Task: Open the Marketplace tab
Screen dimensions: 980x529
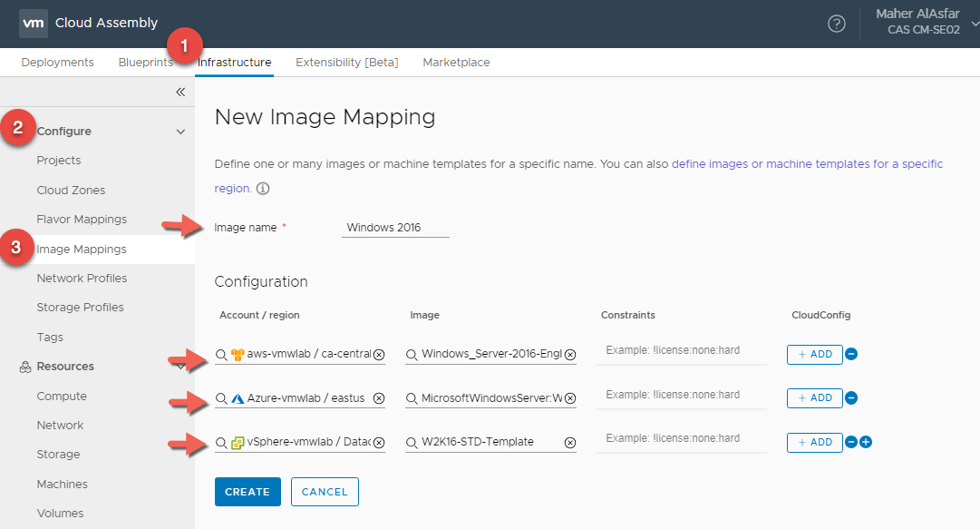Action: (456, 63)
